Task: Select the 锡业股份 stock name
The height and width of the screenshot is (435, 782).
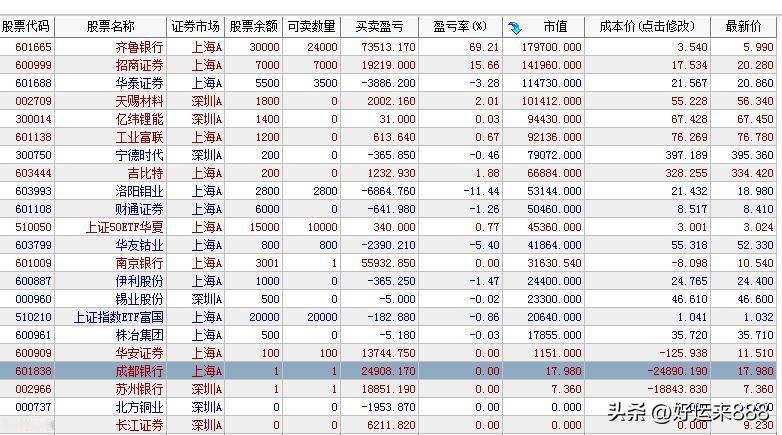Action: (x=139, y=299)
